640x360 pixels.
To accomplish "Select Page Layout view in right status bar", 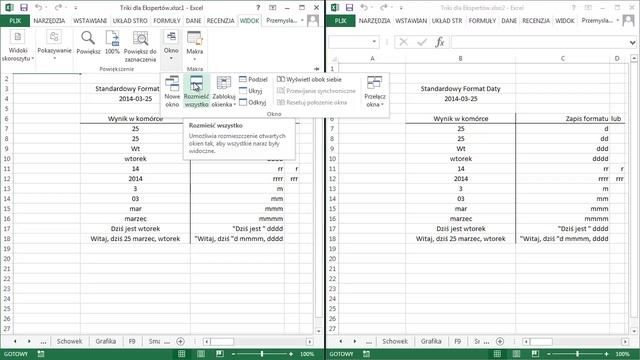I will [x=516, y=354].
